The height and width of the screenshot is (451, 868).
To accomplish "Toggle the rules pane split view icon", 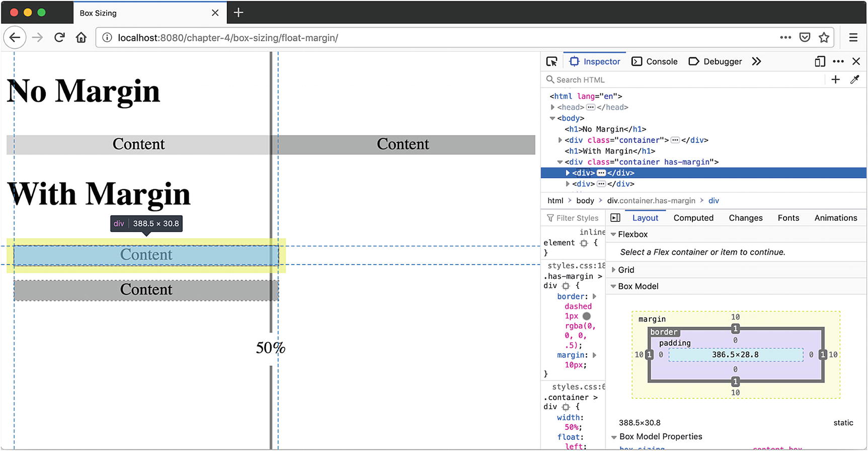I will [x=615, y=217].
